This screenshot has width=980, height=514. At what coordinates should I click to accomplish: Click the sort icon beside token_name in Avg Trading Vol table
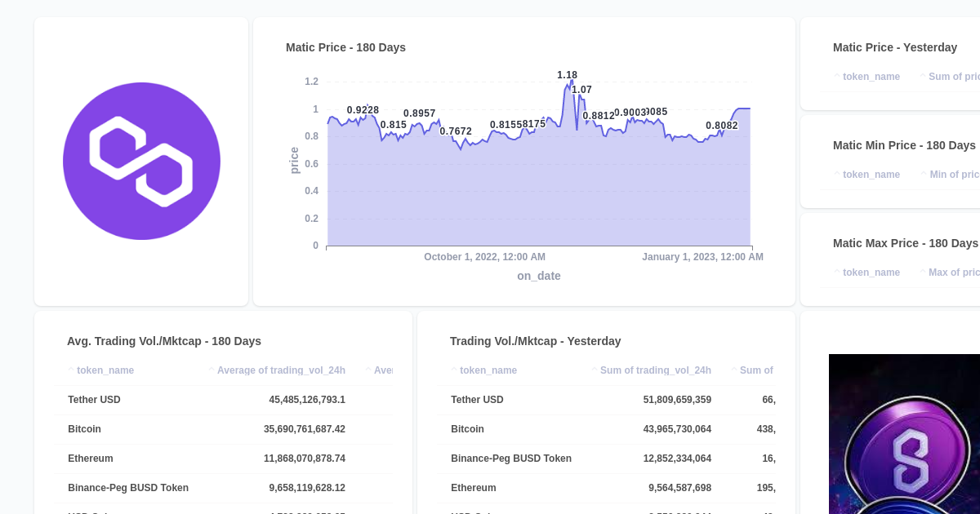click(70, 370)
